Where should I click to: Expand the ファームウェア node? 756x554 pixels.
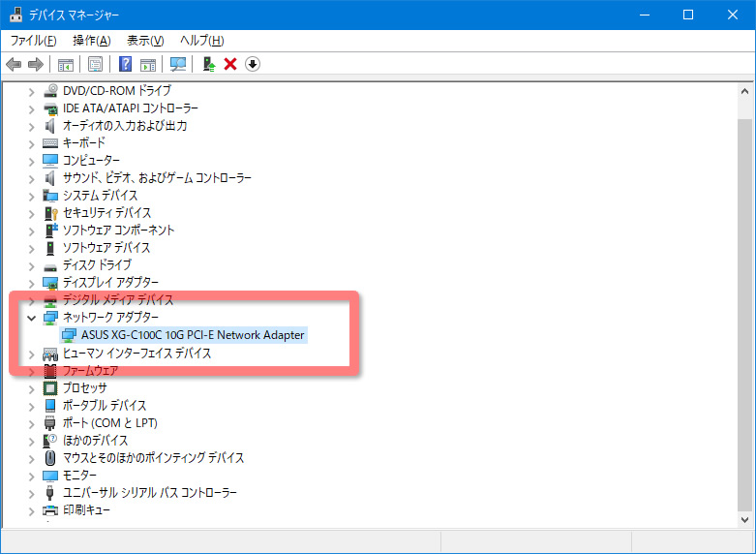pyautogui.click(x=31, y=372)
